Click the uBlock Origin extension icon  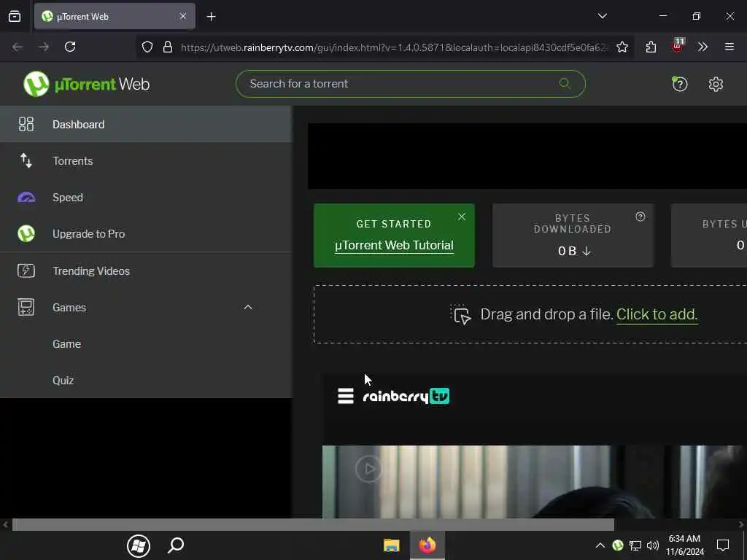677,46
